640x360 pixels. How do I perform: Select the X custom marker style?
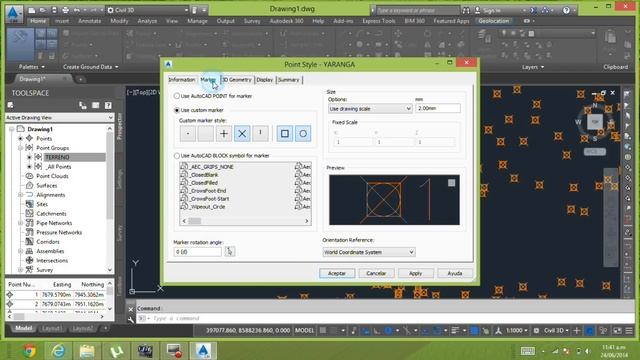click(242, 133)
